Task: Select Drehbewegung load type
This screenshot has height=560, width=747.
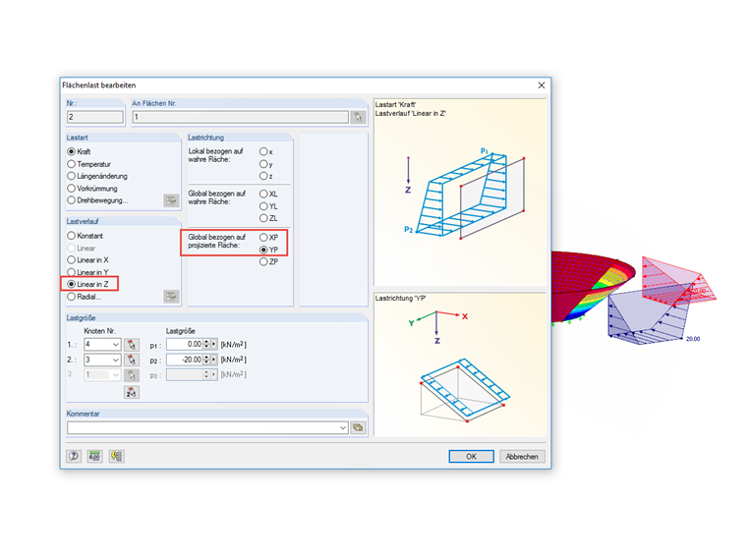Action: point(72,200)
